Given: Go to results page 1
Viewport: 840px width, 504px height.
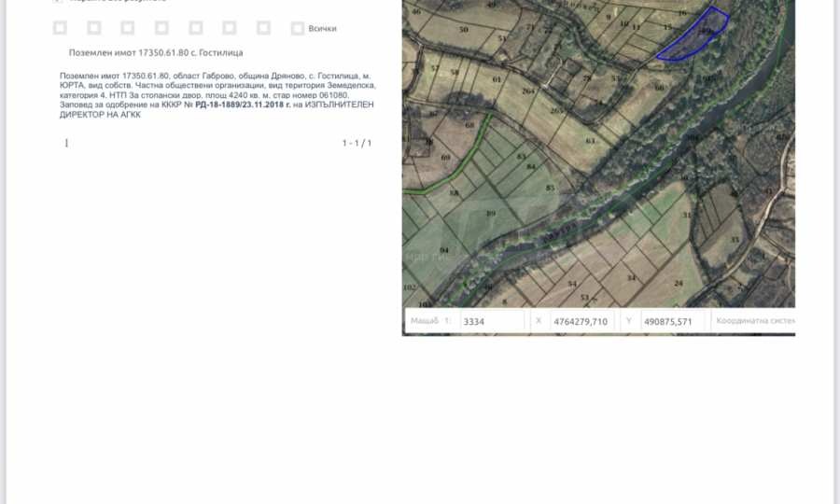Looking at the screenshot, I should click(66, 143).
